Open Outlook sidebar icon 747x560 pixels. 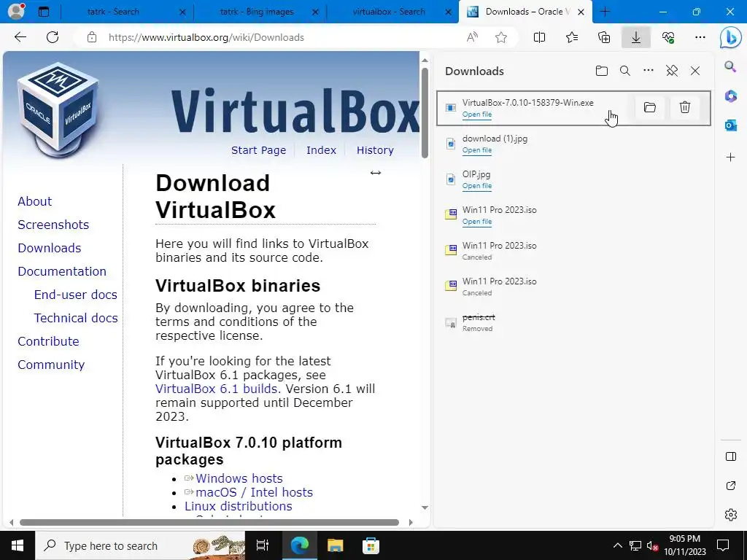coord(730,125)
